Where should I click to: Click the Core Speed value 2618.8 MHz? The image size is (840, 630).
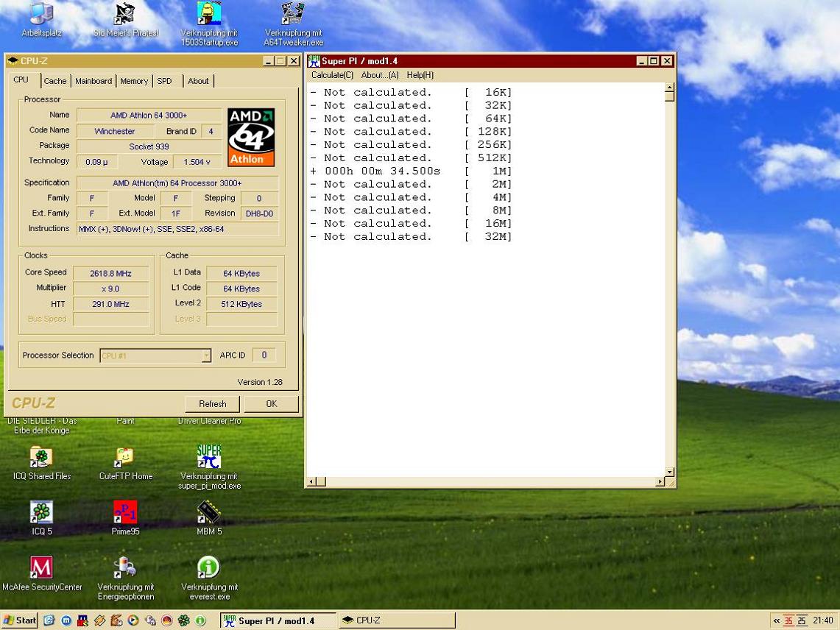pos(111,274)
